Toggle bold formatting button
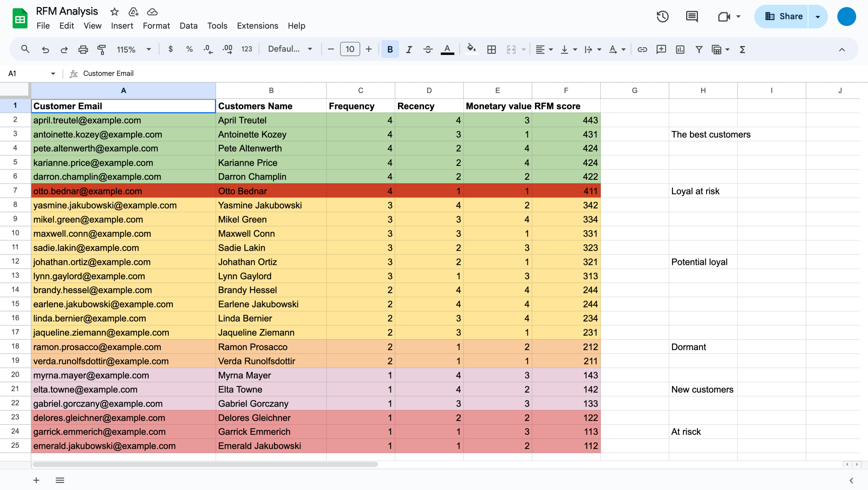 (x=390, y=50)
